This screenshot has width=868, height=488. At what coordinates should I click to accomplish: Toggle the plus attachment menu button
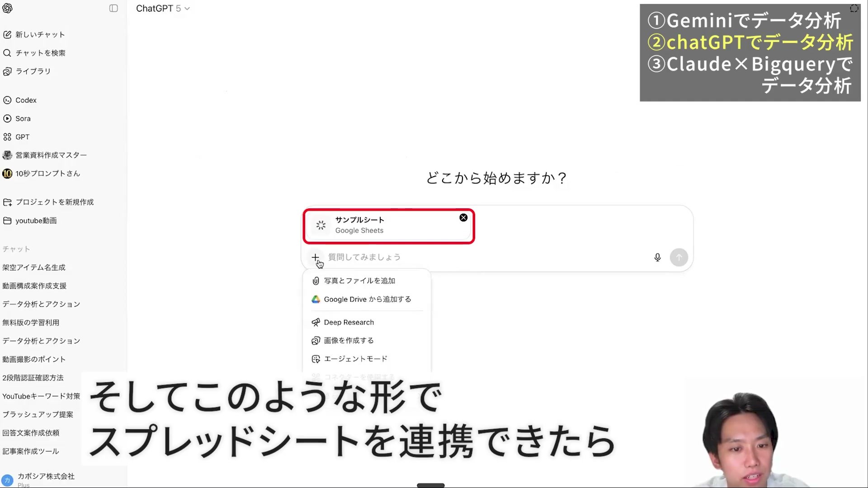click(315, 257)
